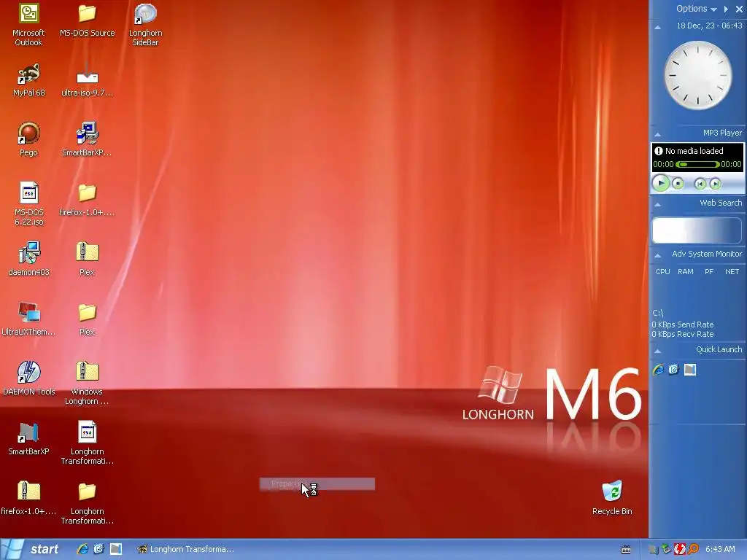747x560 pixels.
Task: Collapse the Web Search panel
Action: (658, 205)
